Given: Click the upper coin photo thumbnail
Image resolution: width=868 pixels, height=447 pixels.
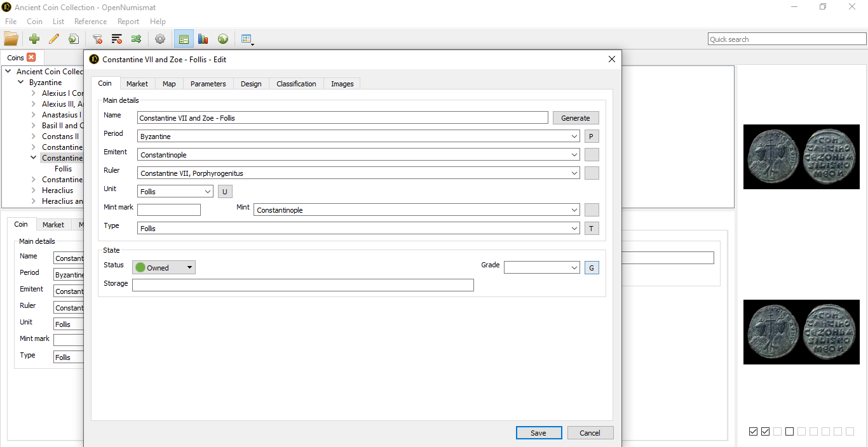Looking at the screenshot, I should [801, 157].
